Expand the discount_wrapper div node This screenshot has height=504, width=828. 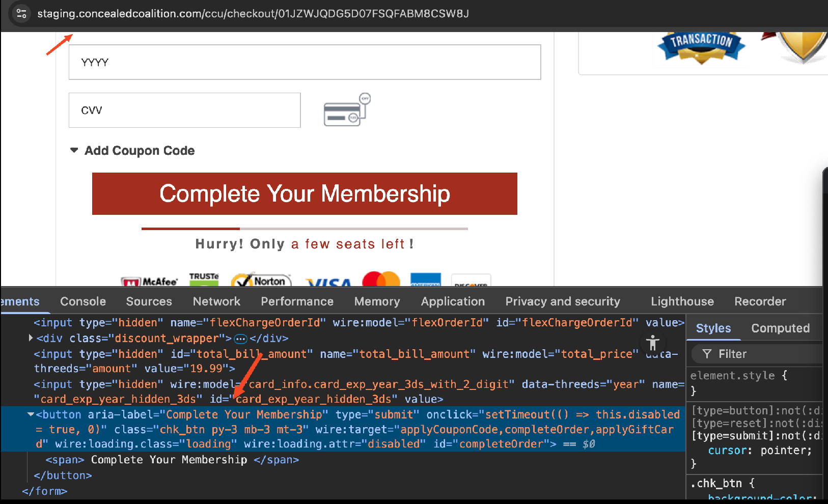[31, 338]
